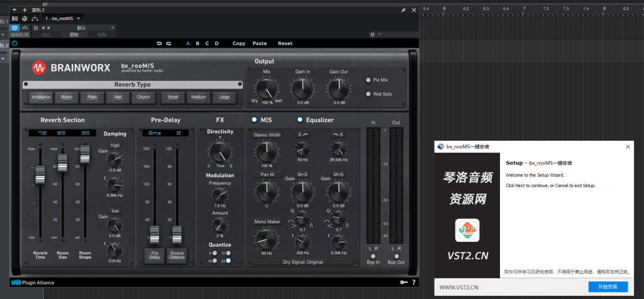Choose the Church reverb type

(143, 97)
